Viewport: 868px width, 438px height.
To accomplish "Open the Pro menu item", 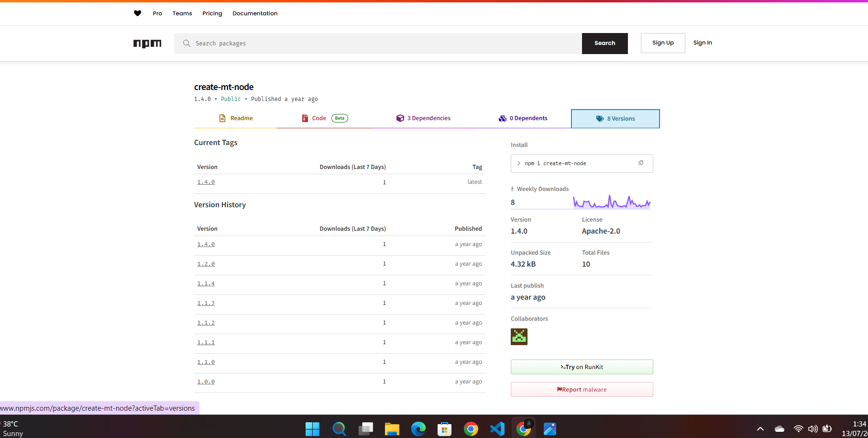I will click(157, 13).
